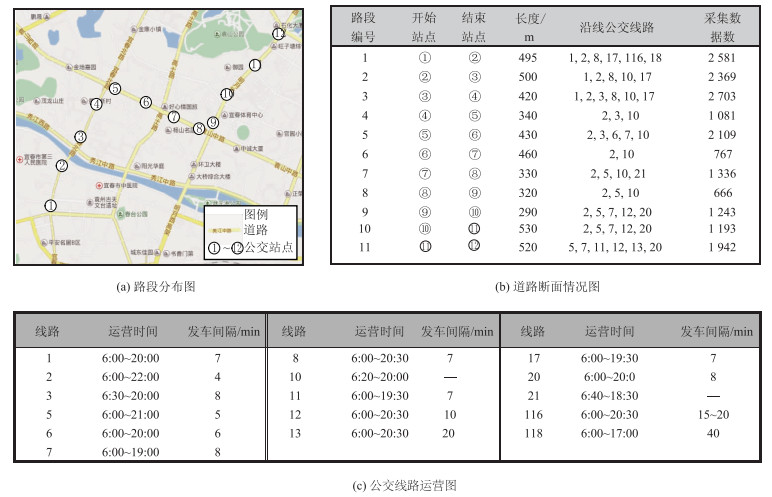The width and height of the screenshot is (772, 497).
Task: Click bus stop marker 8 on the map
Action: (x=199, y=128)
